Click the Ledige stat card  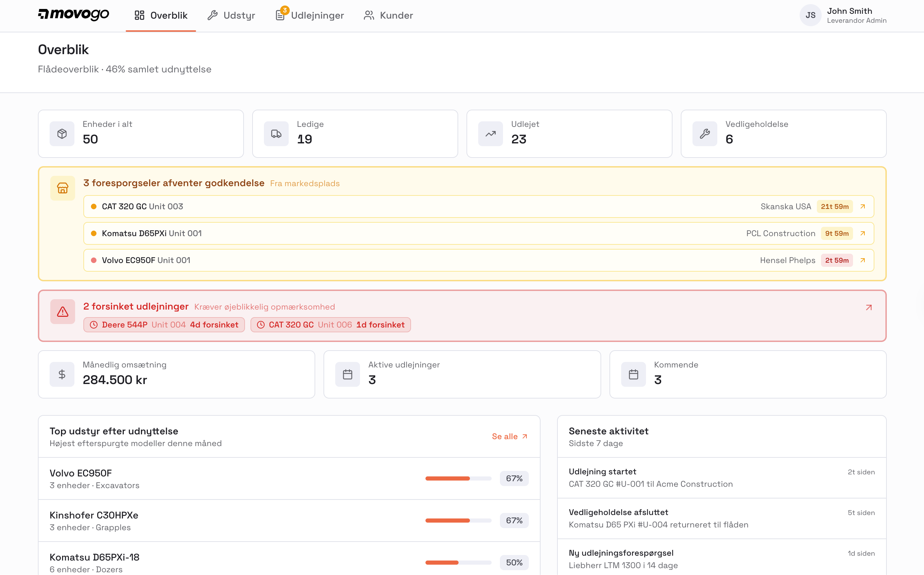[x=355, y=134]
